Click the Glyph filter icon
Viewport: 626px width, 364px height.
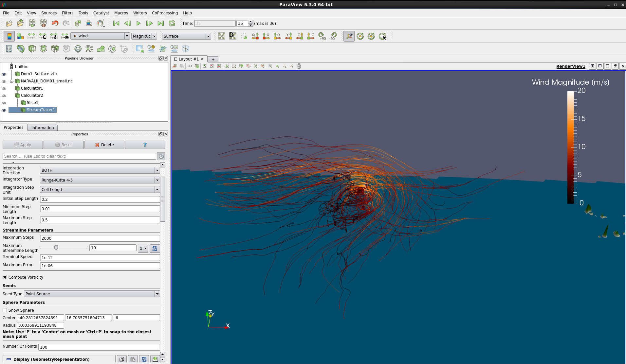point(78,49)
